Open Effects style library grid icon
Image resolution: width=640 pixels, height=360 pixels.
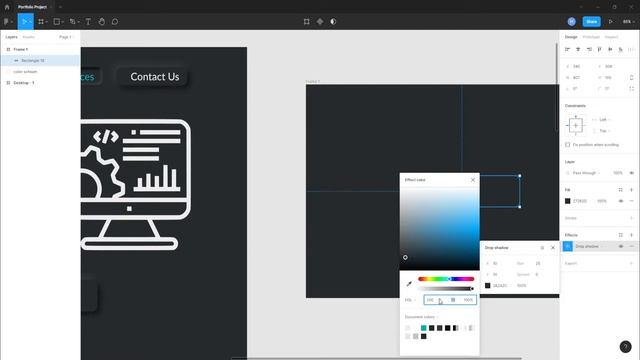620,235
